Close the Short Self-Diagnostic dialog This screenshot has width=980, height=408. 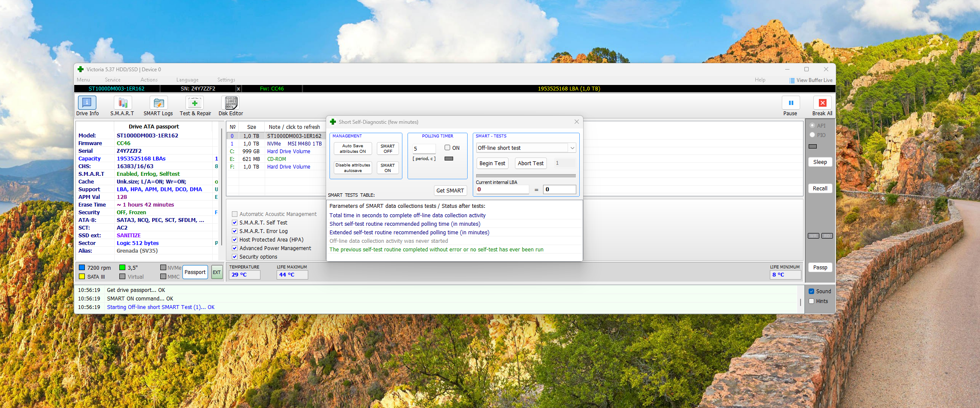point(576,122)
